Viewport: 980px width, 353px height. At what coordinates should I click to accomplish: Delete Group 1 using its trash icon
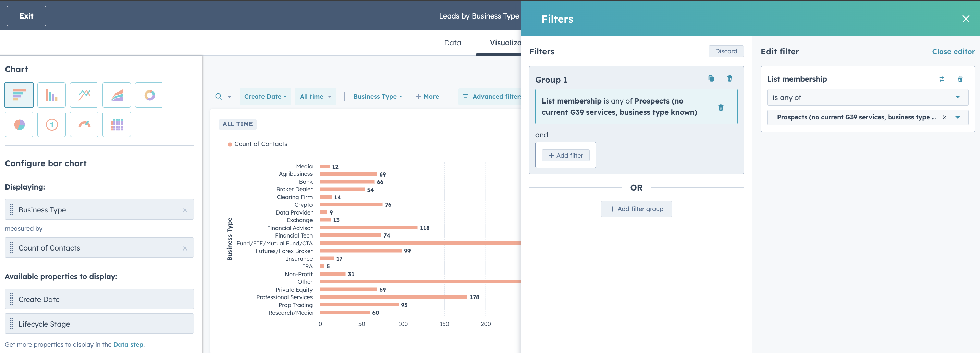point(729,78)
